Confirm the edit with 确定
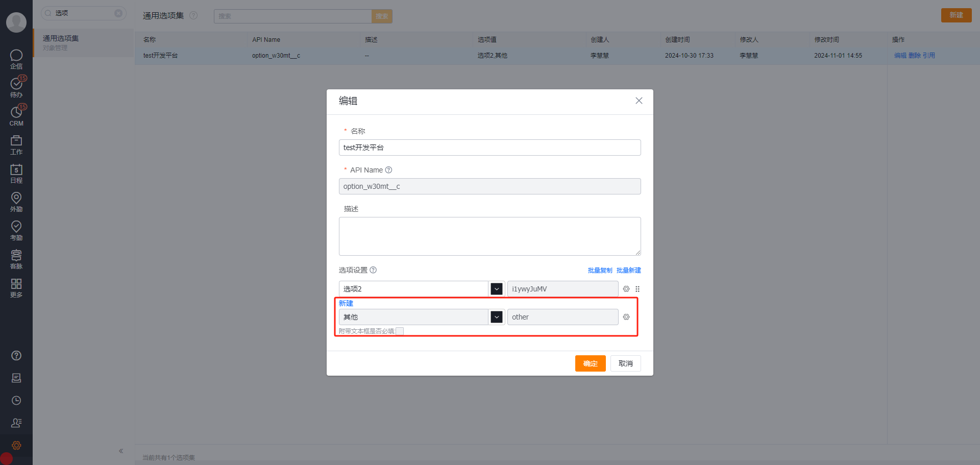 [x=590, y=363]
